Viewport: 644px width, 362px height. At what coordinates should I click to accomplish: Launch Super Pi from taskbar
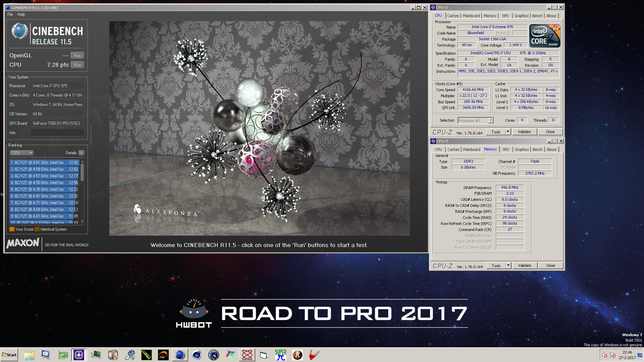pos(281,355)
